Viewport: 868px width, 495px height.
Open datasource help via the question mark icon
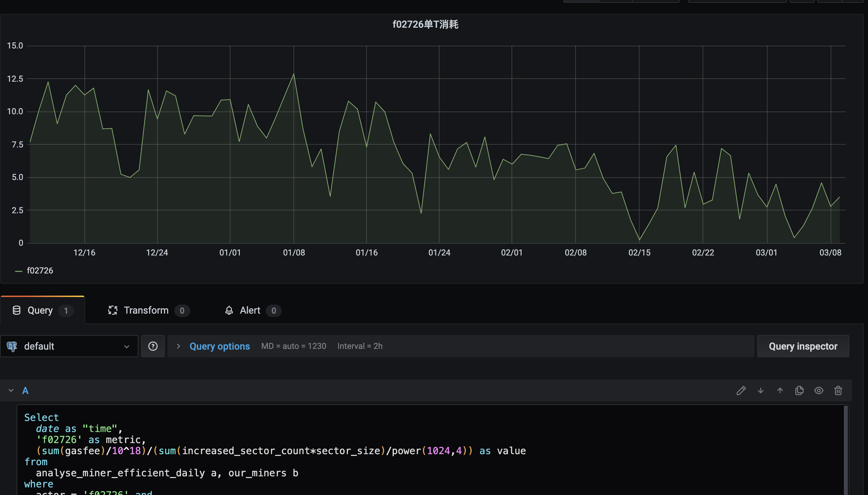pos(153,346)
